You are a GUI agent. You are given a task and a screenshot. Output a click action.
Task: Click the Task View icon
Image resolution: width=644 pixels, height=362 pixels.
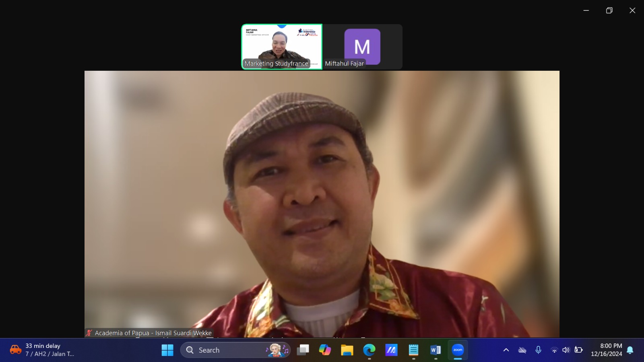(303, 350)
